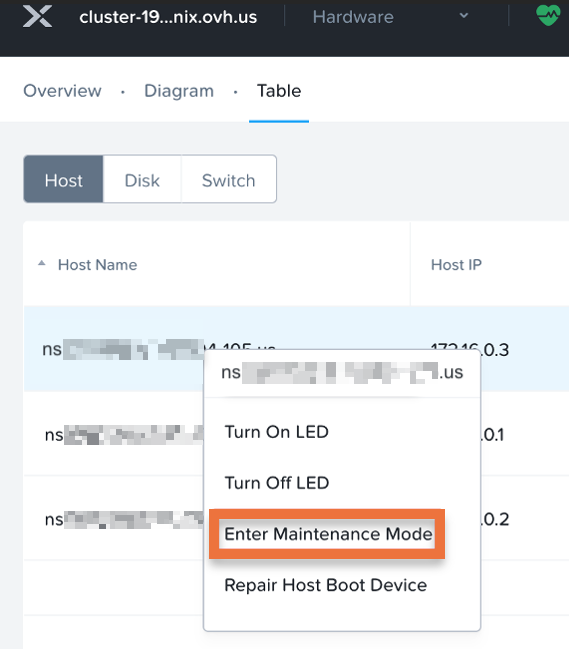Select host row with IP ending .0.2
569x649 pixels.
click(x=296, y=518)
